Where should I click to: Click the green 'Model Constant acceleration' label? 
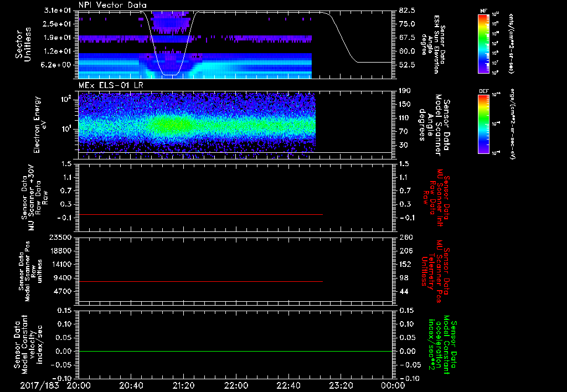[442, 345]
